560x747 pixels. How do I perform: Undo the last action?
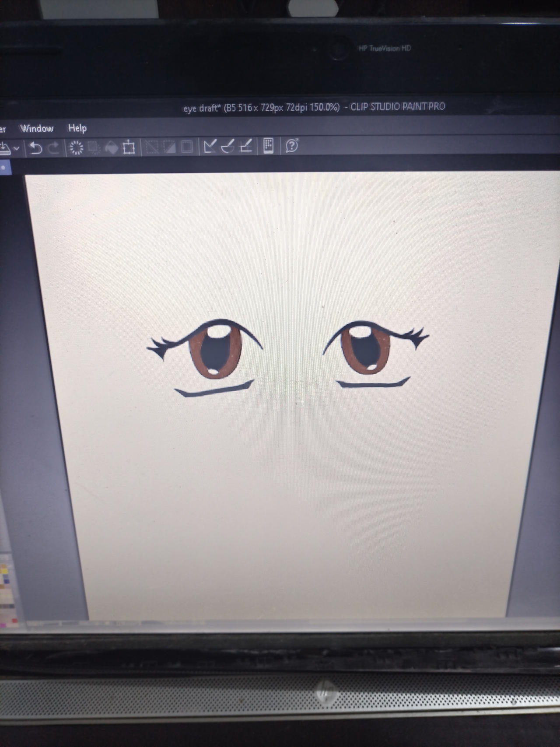tap(35, 148)
